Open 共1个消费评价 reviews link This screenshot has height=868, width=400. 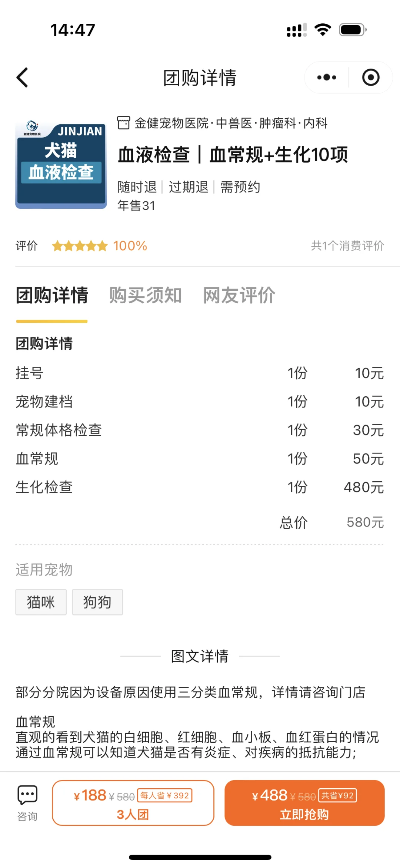[x=347, y=245]
